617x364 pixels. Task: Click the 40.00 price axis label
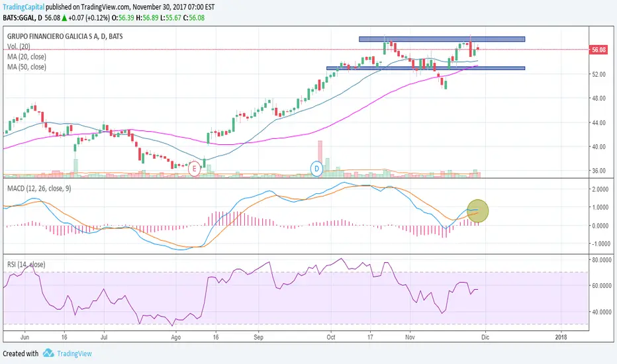click(x=598, y=147)
